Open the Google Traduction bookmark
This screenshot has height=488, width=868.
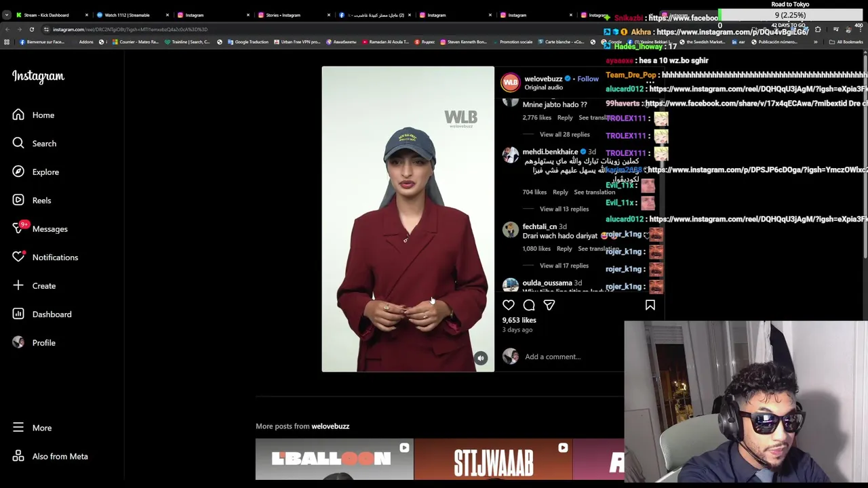(x=248, y=42)
